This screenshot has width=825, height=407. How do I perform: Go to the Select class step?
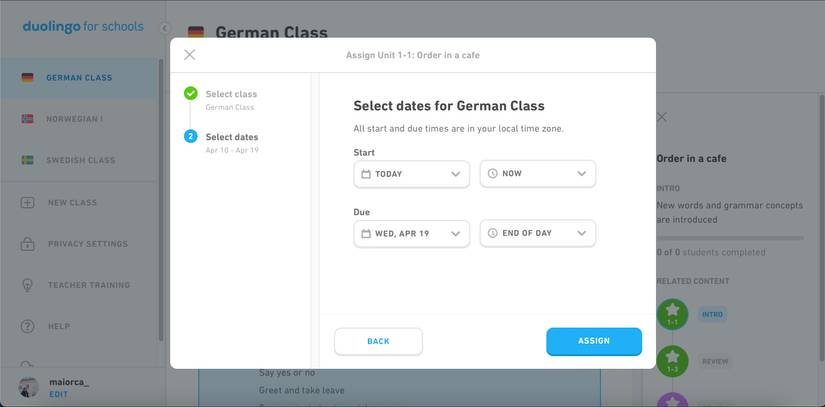[230, 95]
